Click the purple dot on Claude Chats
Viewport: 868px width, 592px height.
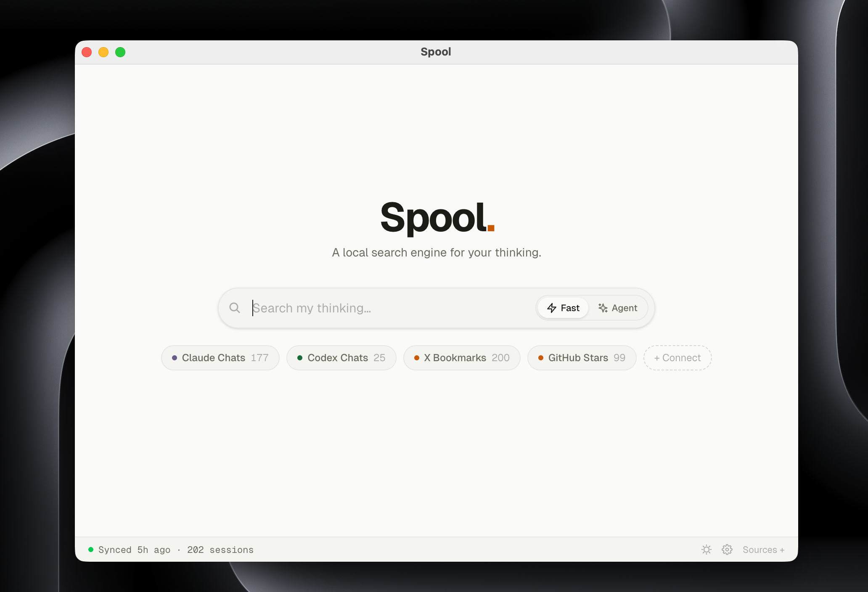(174, 358)
